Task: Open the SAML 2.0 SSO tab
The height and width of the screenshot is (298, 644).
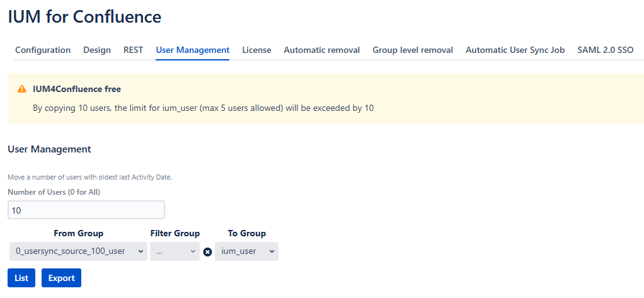Action: tap(605, 50)
